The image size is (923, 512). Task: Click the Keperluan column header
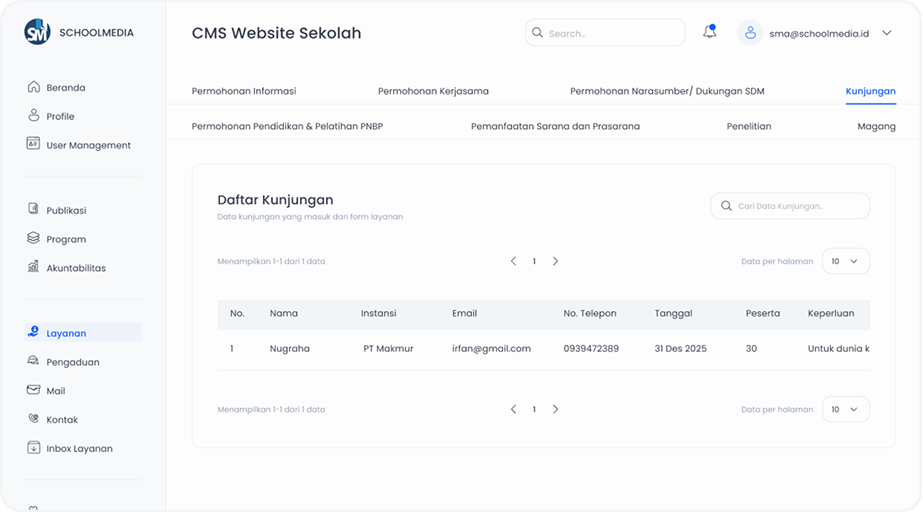pyautogui.click(x=831, y=313)
